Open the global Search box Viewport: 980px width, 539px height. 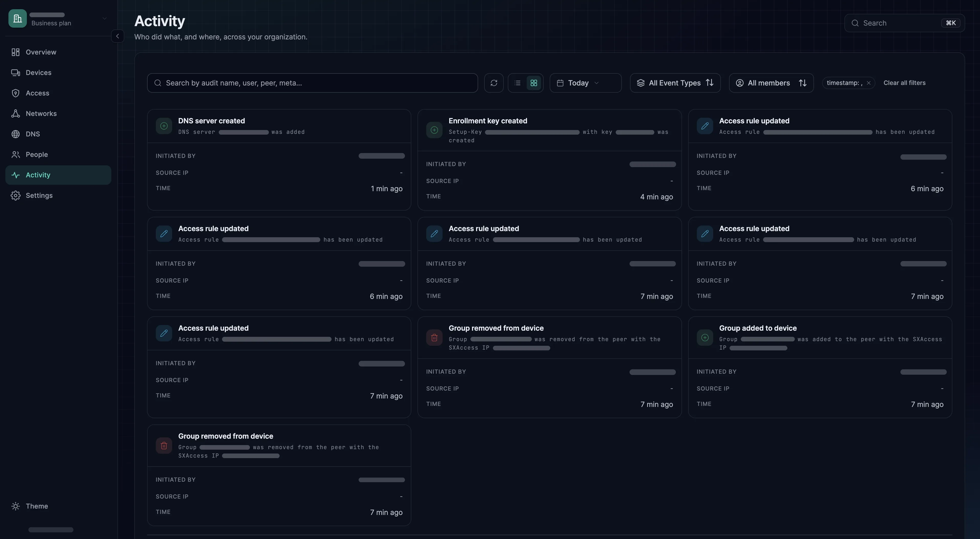[904, 23]
